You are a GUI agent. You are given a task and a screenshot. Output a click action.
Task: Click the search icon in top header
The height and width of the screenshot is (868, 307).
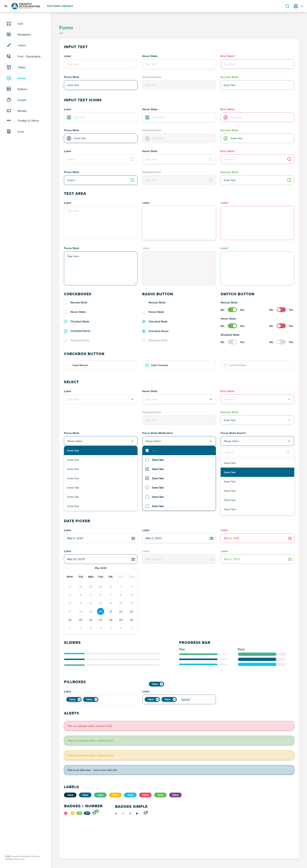pyautogui.click(x=287, y=6)
